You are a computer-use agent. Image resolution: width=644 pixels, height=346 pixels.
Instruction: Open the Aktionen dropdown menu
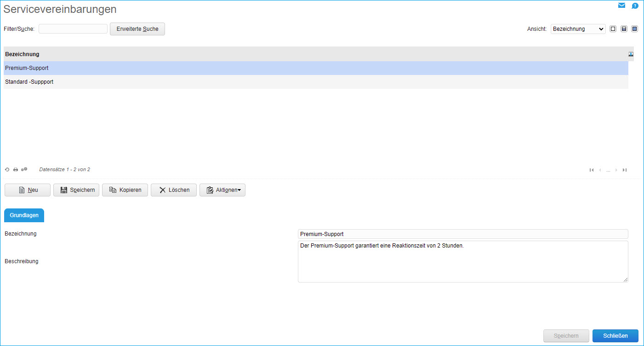coord(222,190)
